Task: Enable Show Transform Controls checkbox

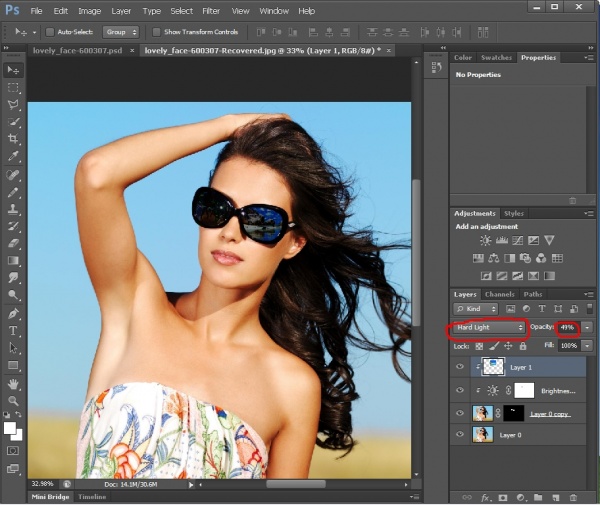Action: pos(157,32)
